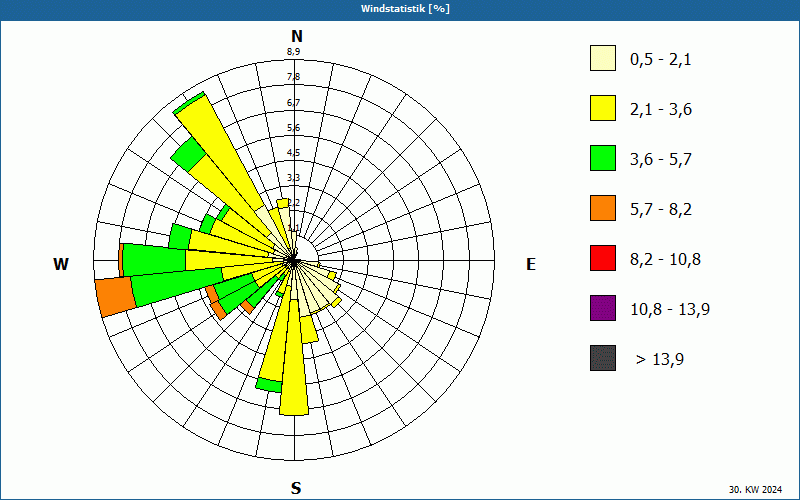Screen dimensions: 800x500
Task: Click the 5,6 axis scale value
Action: tap(293, 128)
